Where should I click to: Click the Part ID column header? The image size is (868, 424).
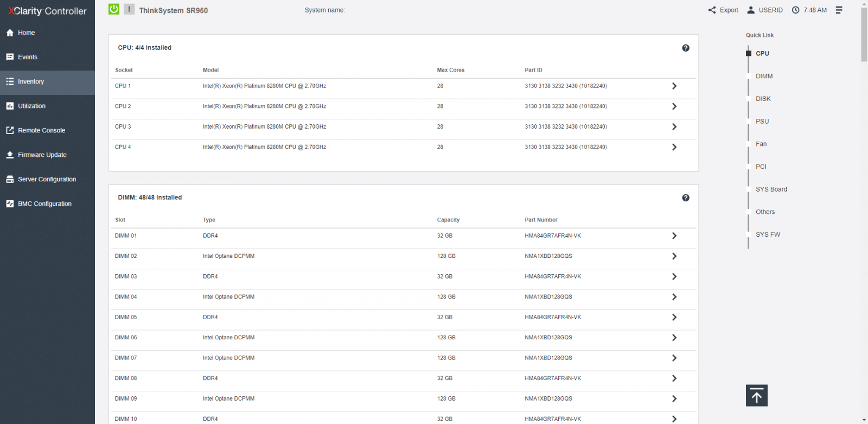(x=533, y=70)
